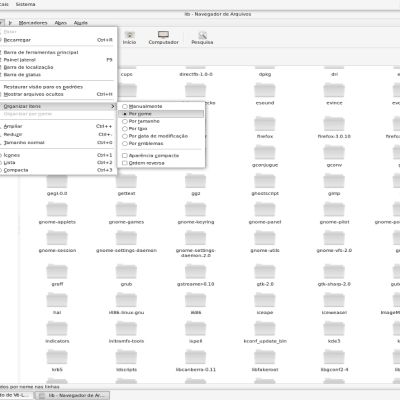Choose the Por tamanho sort option
This screenshot has height=400, width=400.
161,121
